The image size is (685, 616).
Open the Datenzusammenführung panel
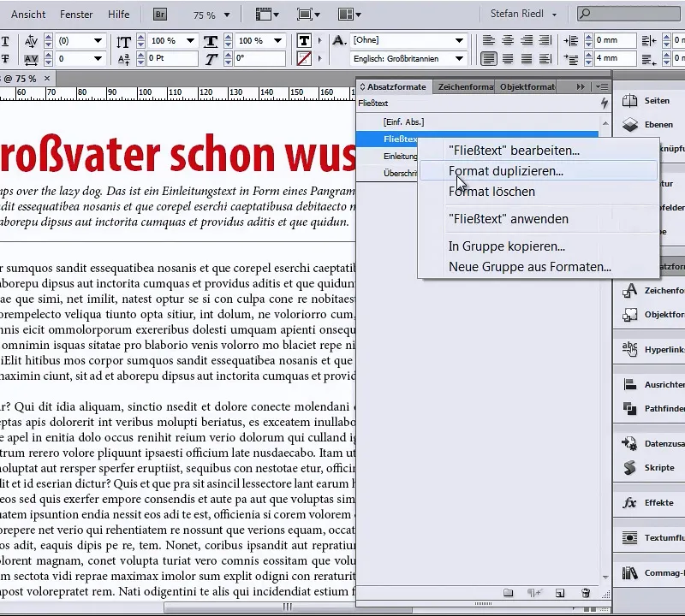(x=652, y=443)
